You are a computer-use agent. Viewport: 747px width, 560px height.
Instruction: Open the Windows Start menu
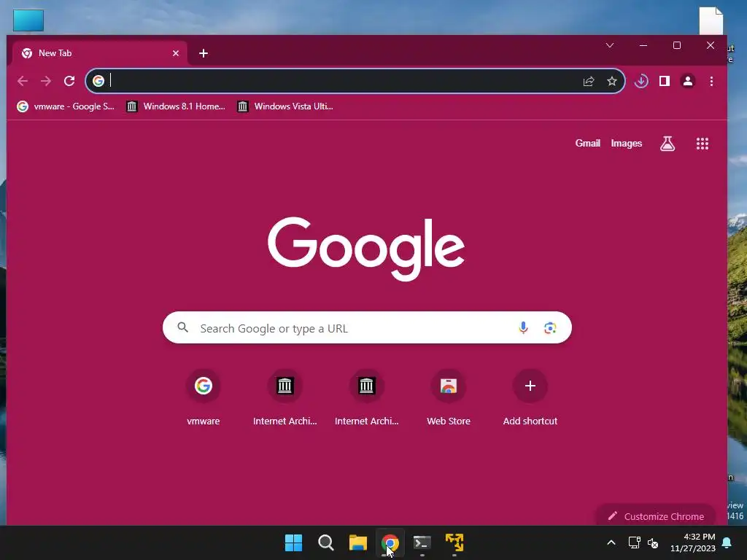click(x=293, y=542)
